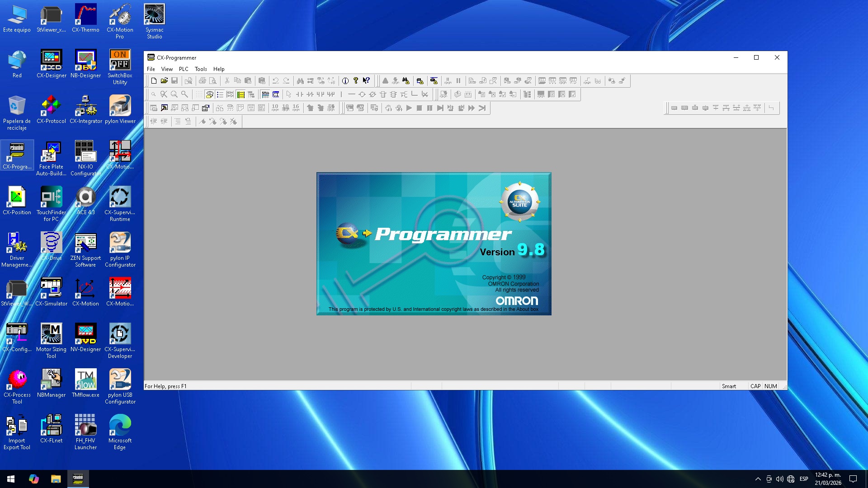Image resolution: width=868 pixels, height=488 pixels.
Task: Select the New Coil ladder tool
Action: click(x=363, y=94)
